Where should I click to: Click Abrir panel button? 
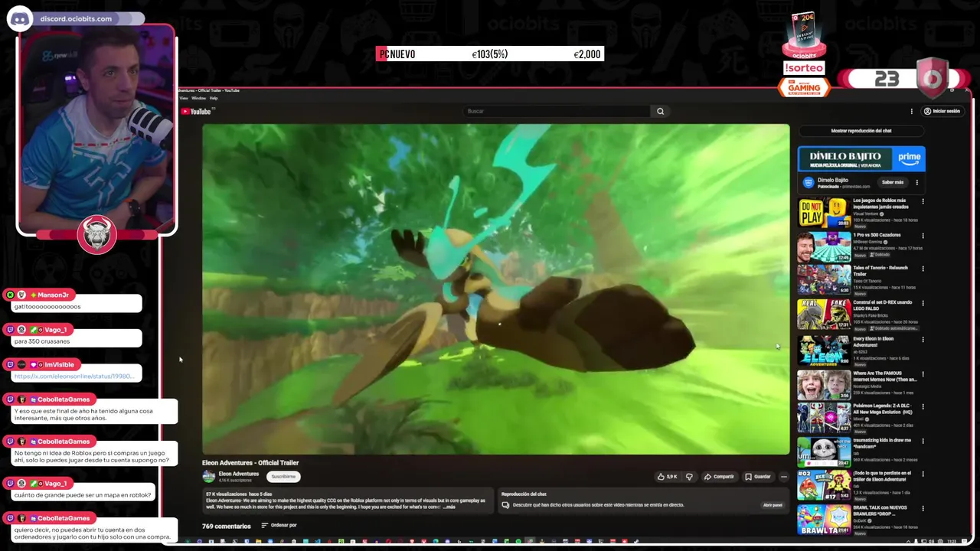[773, 505]
